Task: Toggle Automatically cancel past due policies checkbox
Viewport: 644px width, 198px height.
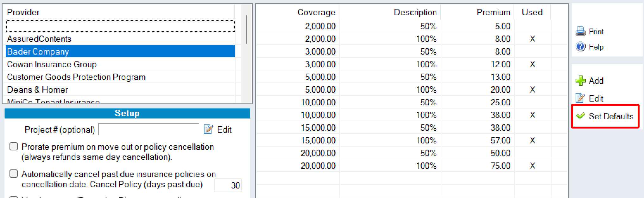Action: [14, 174]
